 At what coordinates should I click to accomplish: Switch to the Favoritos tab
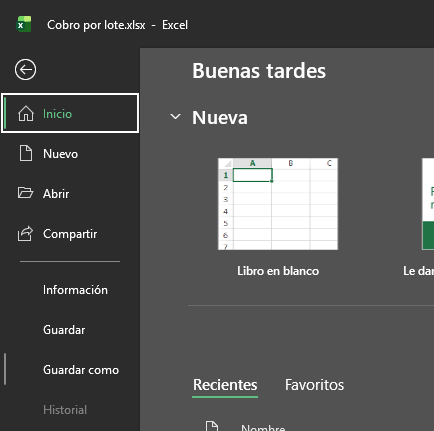pos(314,385)
